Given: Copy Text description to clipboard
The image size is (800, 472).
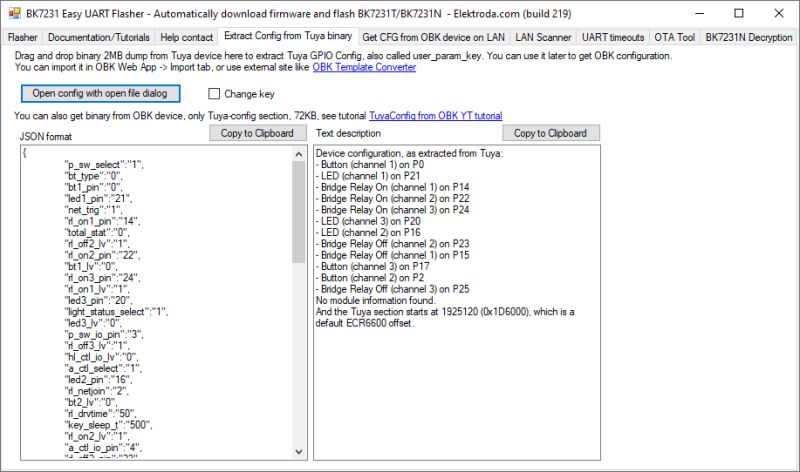Looking at the screenshot, I should tap(550, 133).
